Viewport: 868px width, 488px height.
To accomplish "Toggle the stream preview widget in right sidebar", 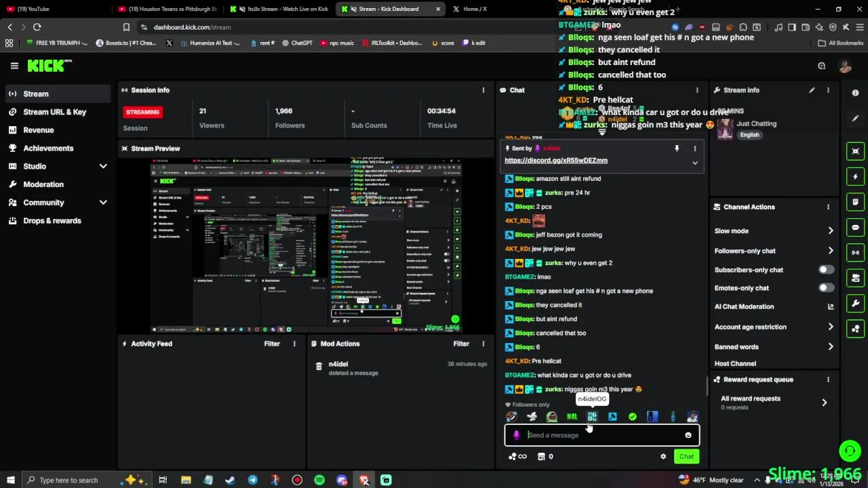I will 855,151.
